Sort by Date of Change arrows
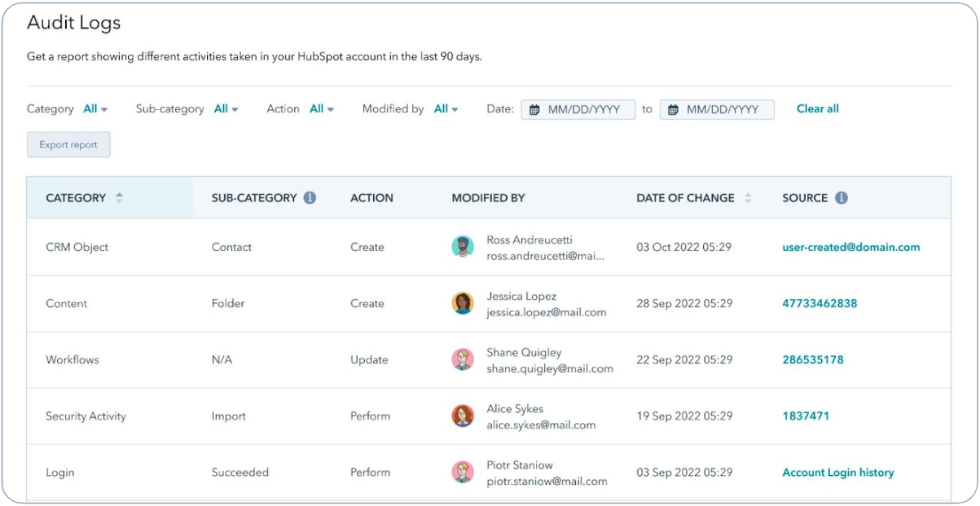980x506 pixels. (x=748, y=198)
